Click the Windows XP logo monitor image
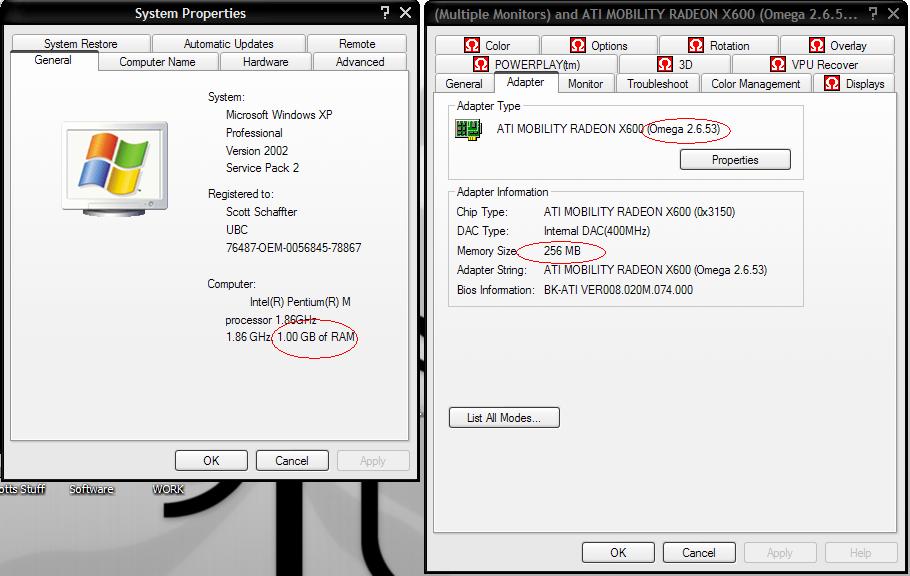 click(x=115, y=168)
